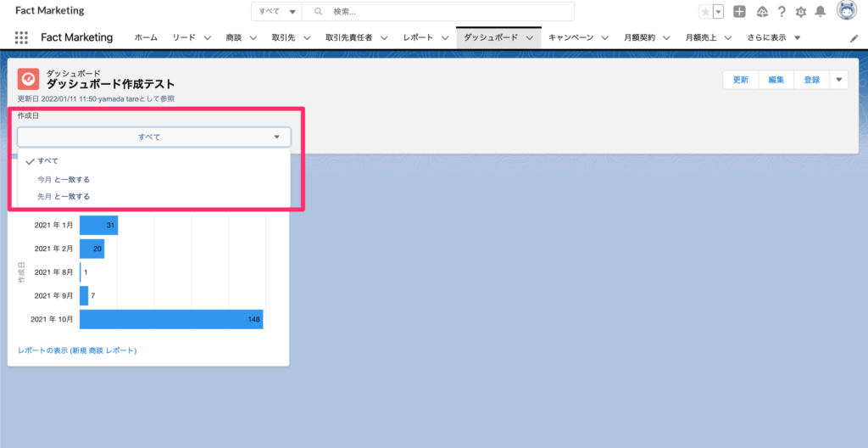Open the setup gear icon
This screenshot has height=448, width=868.
point(800,12)
